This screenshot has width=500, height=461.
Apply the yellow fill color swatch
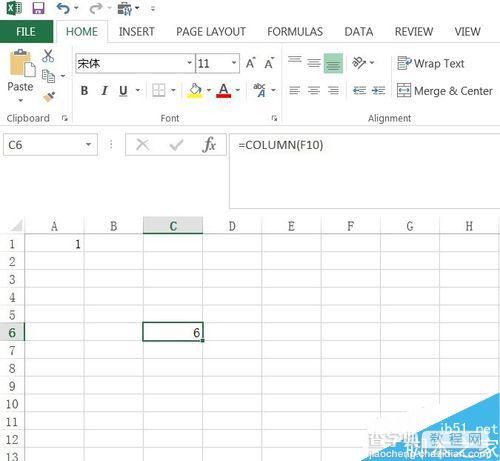195,90
